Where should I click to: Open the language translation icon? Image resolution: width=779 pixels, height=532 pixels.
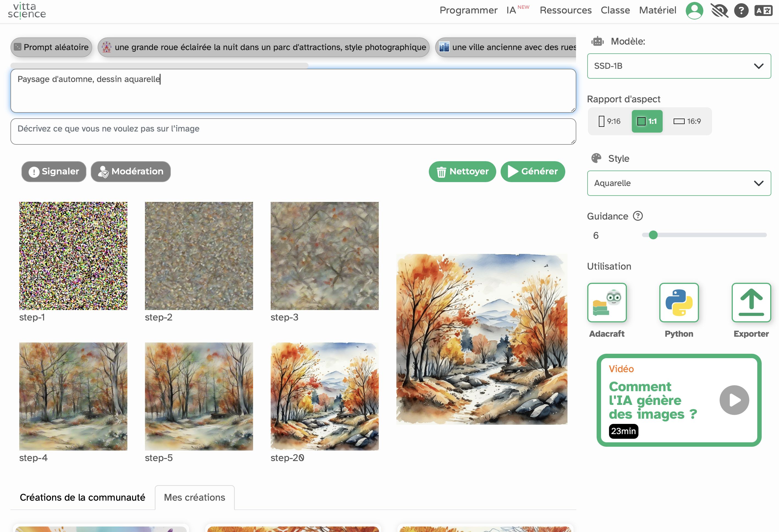point(763,11)
